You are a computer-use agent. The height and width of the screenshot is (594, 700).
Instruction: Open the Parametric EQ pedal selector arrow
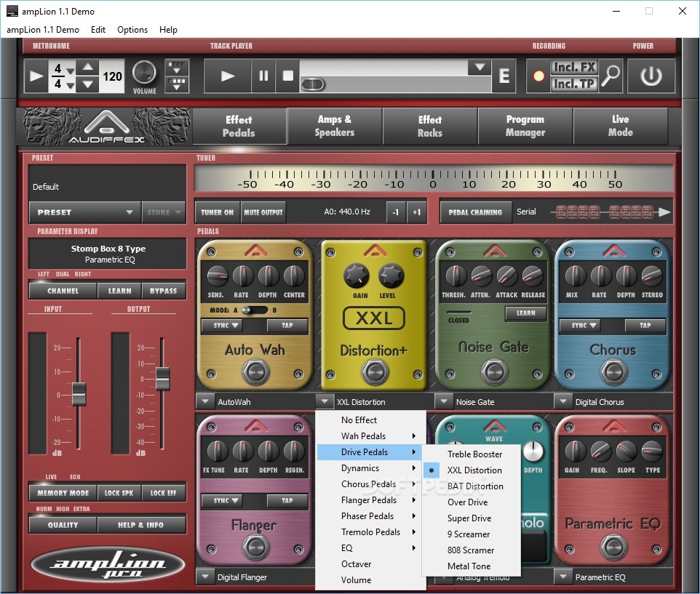[x=563, y=577]
